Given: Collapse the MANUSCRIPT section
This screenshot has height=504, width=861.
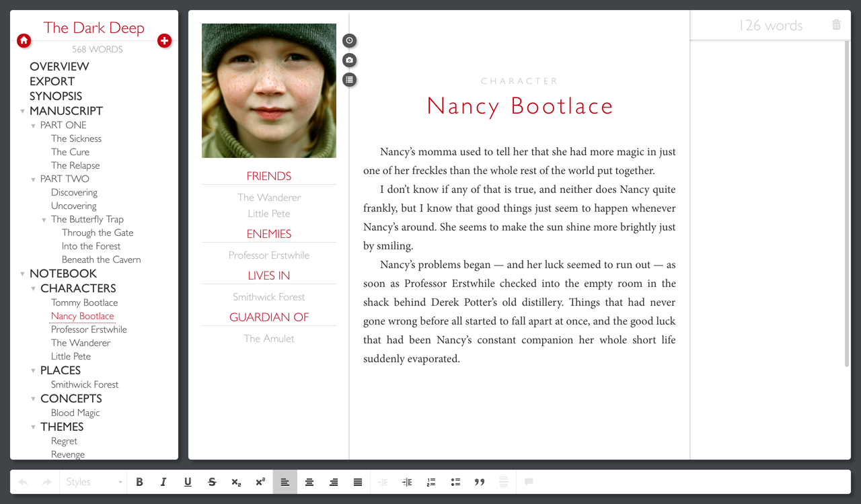Looking at the screenshot, I should (x=23, y=112).
